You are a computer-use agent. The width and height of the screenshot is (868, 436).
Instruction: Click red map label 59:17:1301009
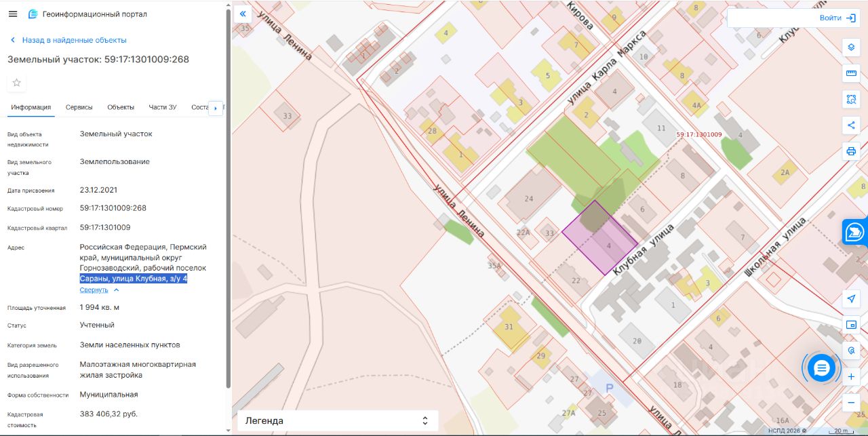point(699,134)
